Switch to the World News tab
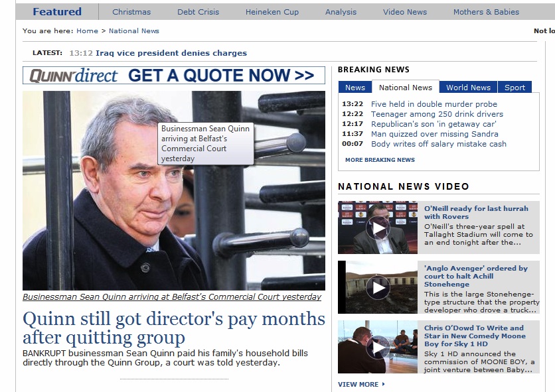555x392 pixels. pos(468,88)
